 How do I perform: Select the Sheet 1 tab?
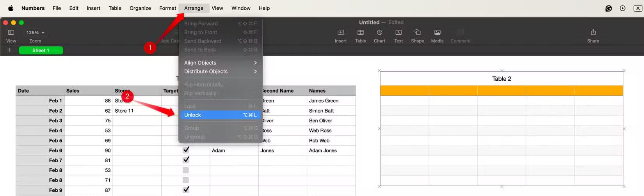41,50
